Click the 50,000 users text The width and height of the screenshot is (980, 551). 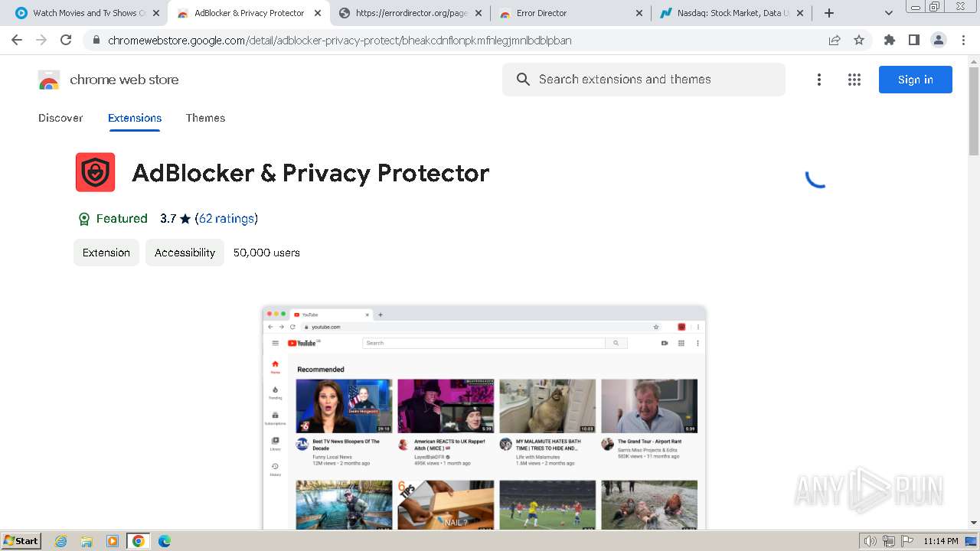click(266, 253)
